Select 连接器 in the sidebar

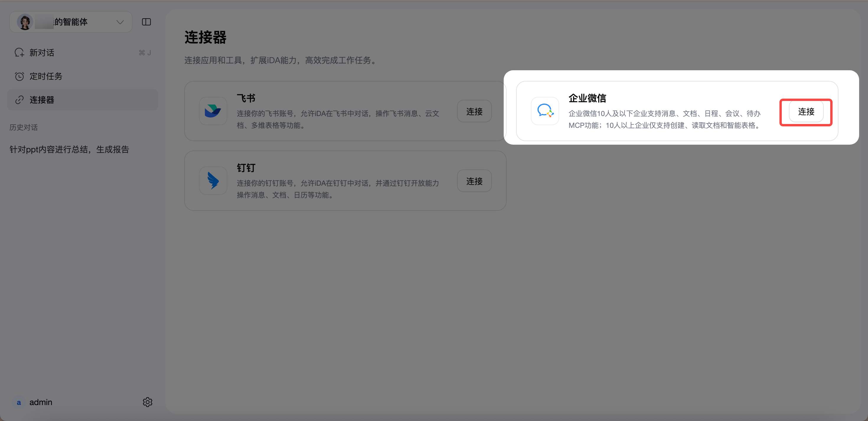(83, 100)
